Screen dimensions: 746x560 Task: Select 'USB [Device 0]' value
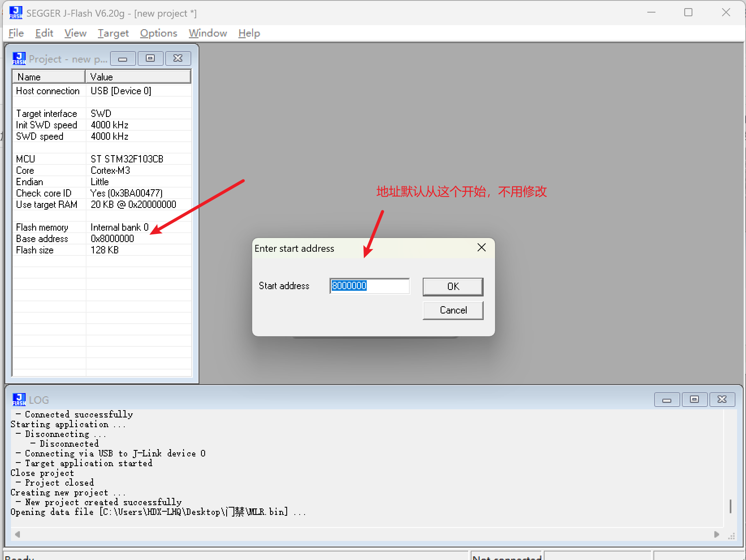121,91
